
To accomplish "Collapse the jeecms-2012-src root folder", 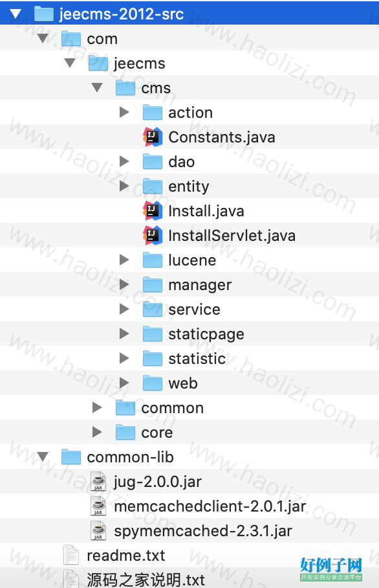I will pyautogui.click(x=16, y=14).
